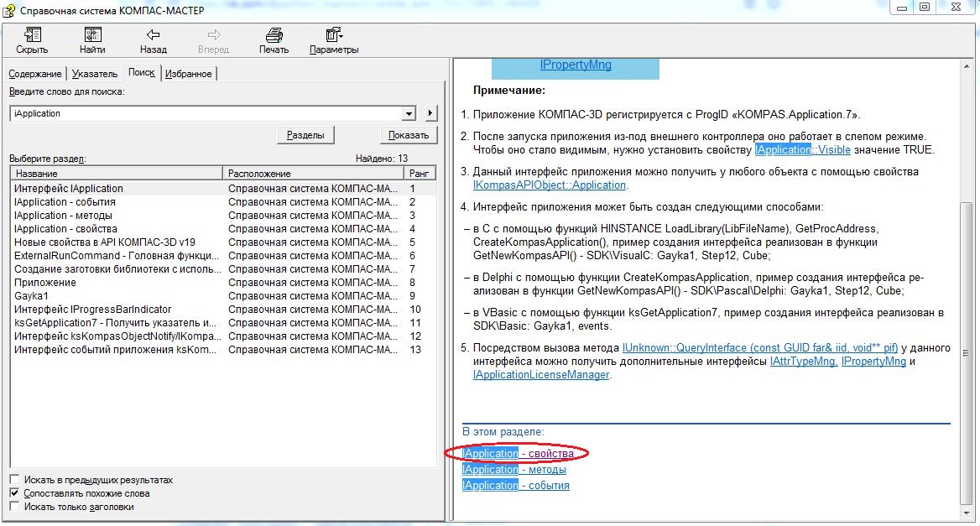Viewport: 980px width, 526px height.
Task: Click inside the search word input field
Action: pos(206,114)
